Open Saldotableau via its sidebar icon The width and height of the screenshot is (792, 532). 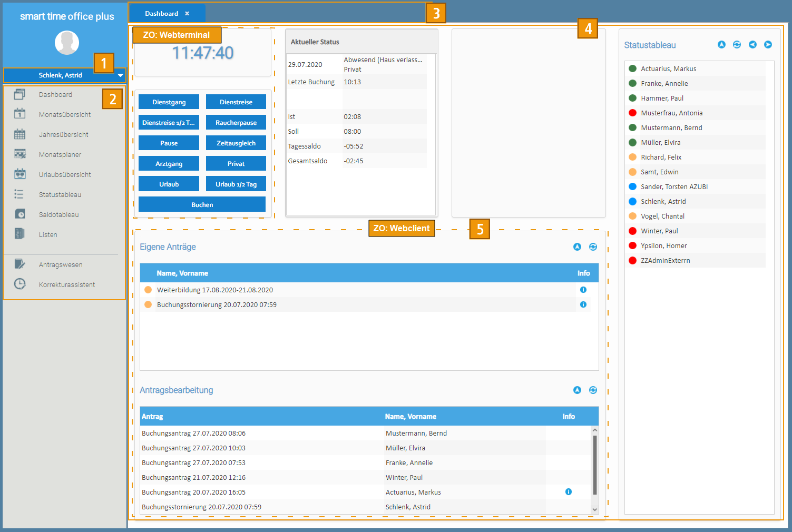point(19,214)
